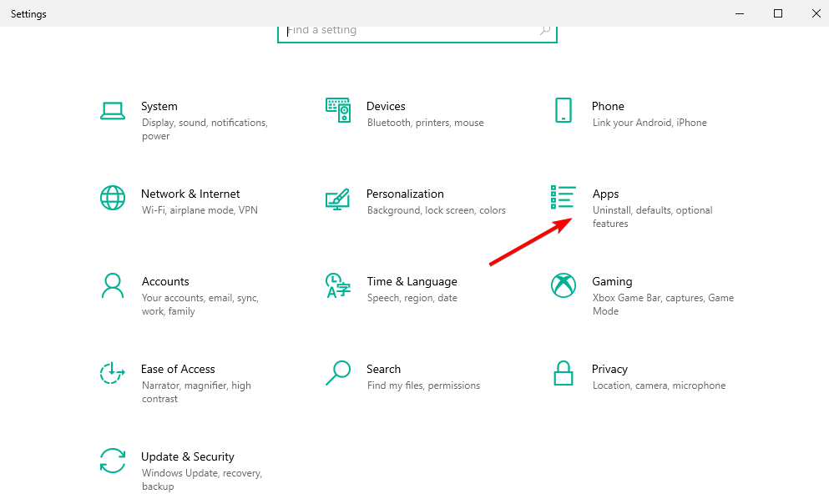The height and width of the screenshot is (504, 829).
Task: Click 'Background, lock screen, colors' description
Action: [x=436, y=210]
